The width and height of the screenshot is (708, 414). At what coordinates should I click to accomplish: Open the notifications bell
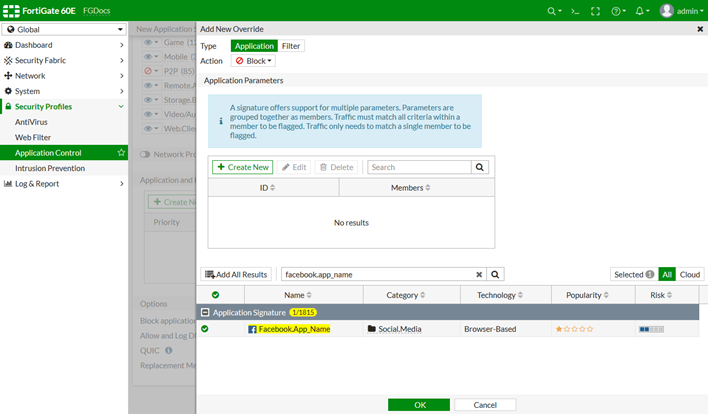(642, 11)
